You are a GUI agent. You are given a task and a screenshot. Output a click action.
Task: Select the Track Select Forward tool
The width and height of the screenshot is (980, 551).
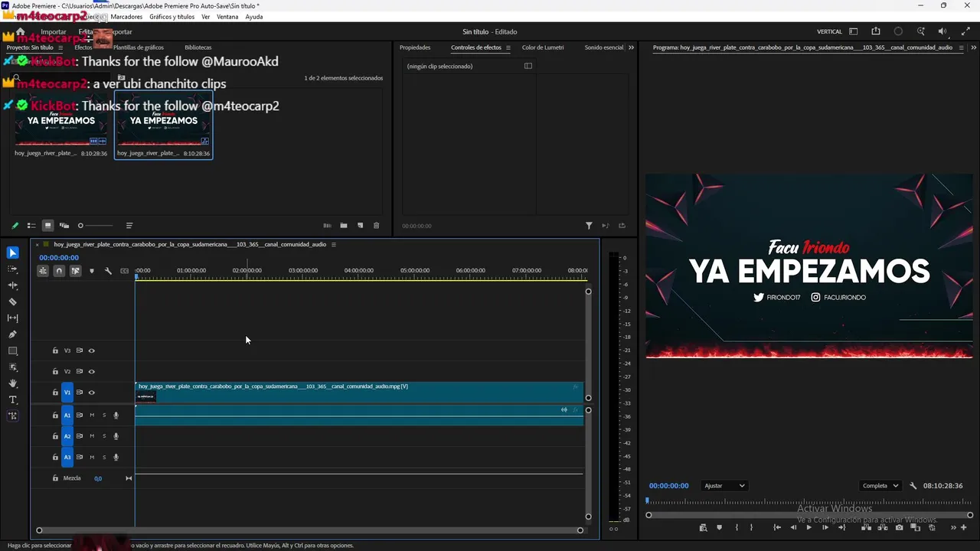(12, 269)
